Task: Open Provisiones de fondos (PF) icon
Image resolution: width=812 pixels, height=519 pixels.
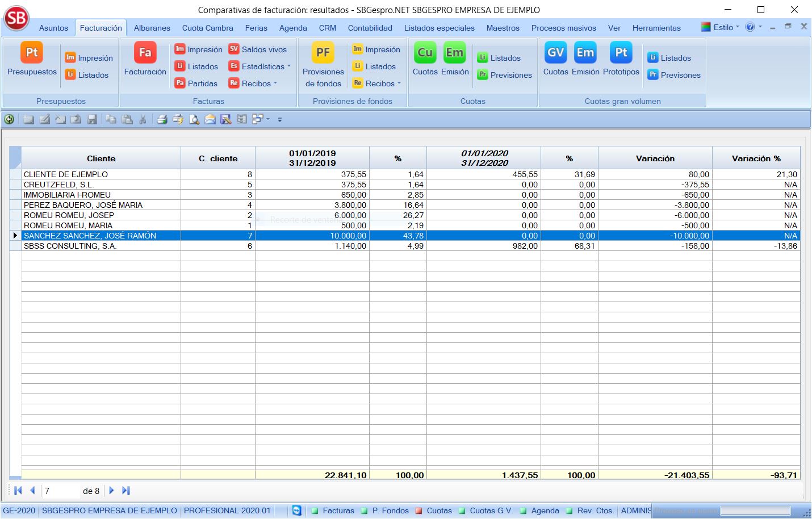Action: pos(323,53)
